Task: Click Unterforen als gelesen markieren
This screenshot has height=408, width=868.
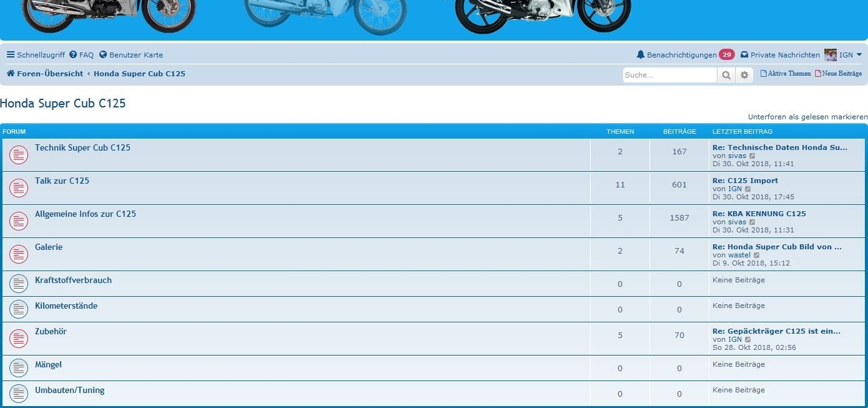Action: point(807,117)
